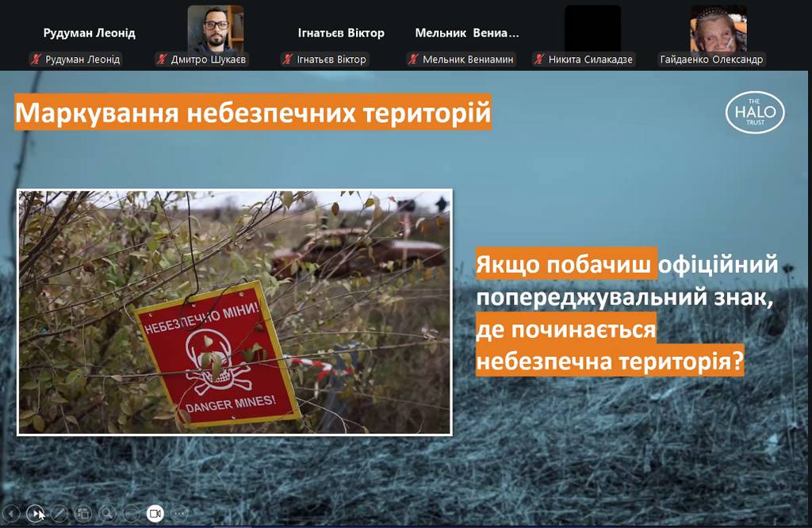The image size is (812, 528).
Task: Advance to next slide arrow button
Action: [x=35, y=514]
